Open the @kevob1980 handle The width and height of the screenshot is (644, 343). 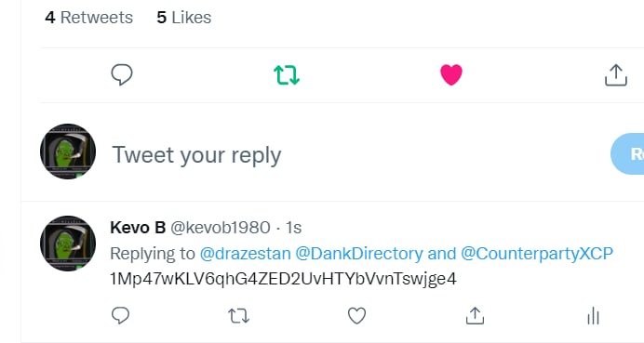pyautogui.click(x=221, y=228)
